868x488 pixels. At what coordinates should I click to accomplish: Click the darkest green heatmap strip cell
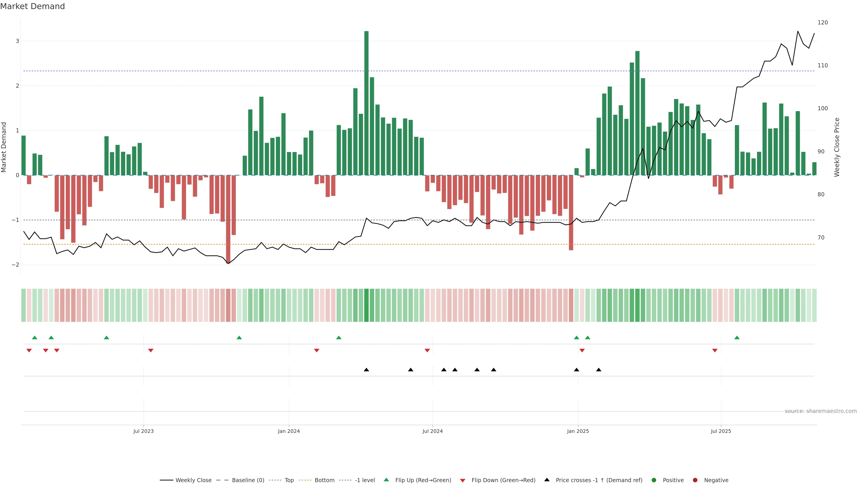[x=366, y=305]
